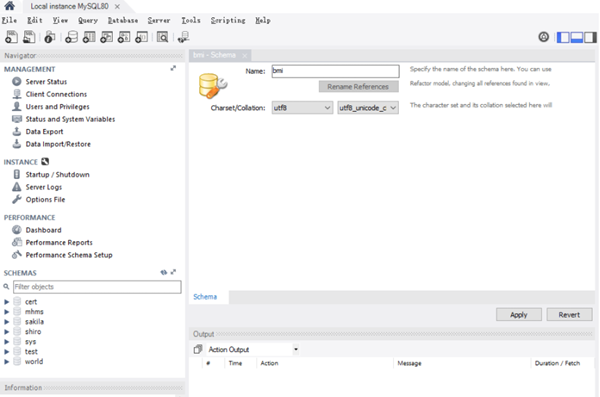Select the bottom Schema tab
The width and height of the screenshot is (600, 397).
[205, 297]
